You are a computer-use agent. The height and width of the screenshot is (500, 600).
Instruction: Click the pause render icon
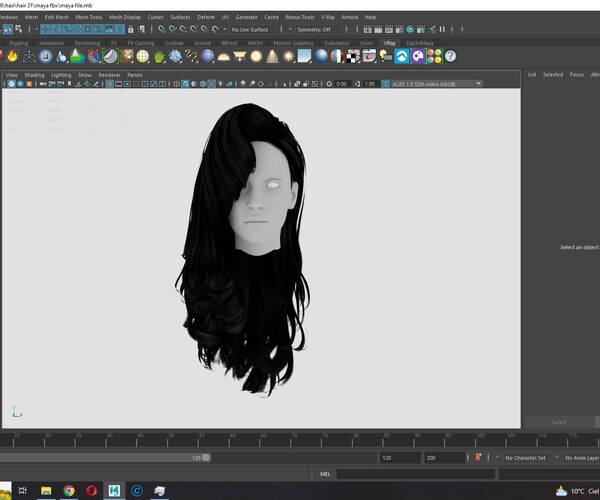[x=442, y=29]
